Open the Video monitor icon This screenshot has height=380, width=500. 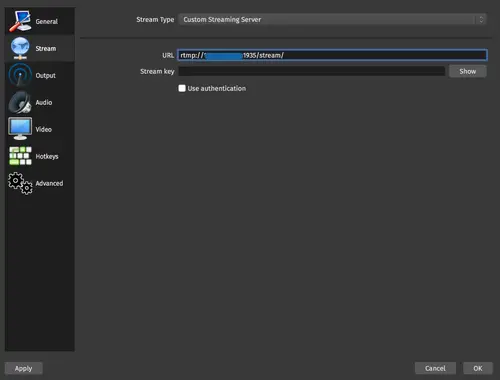20,129
